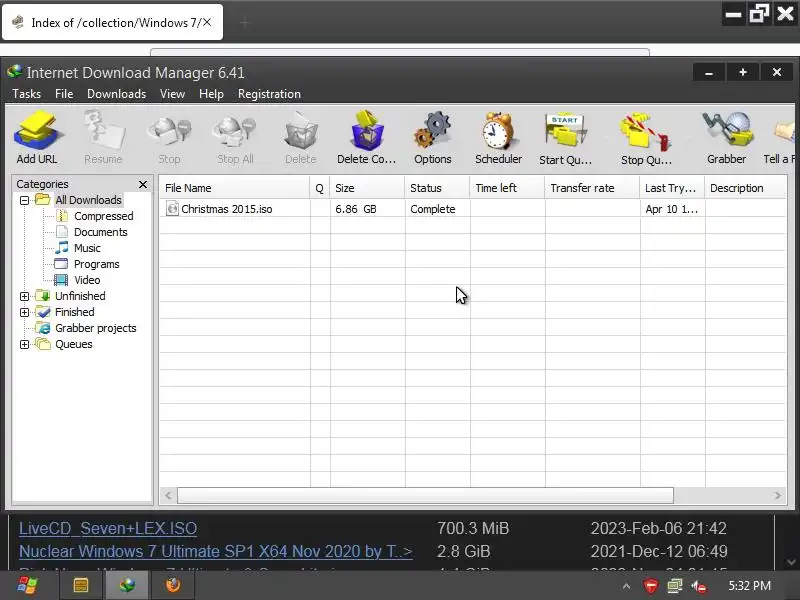
Task: Click the red shield tray icon
Action: pos(651,586)
